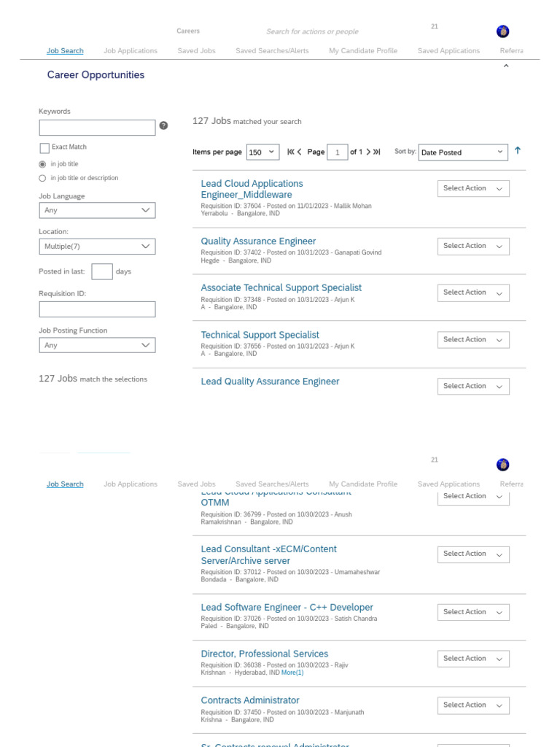Open user profile avatar at top

pyautogui.click(x=502, y=31)
